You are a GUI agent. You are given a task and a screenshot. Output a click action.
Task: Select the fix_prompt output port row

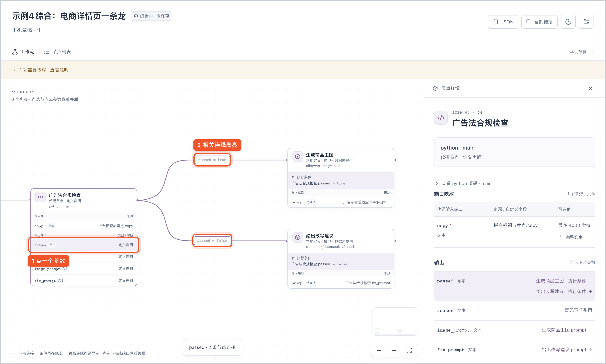(x=84, y=281)
